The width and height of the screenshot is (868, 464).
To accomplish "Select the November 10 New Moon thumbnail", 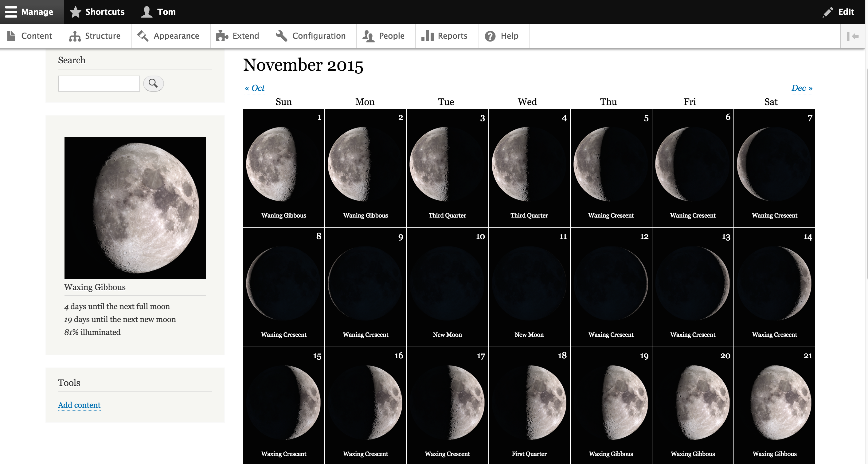I will (x=447, y=282).
